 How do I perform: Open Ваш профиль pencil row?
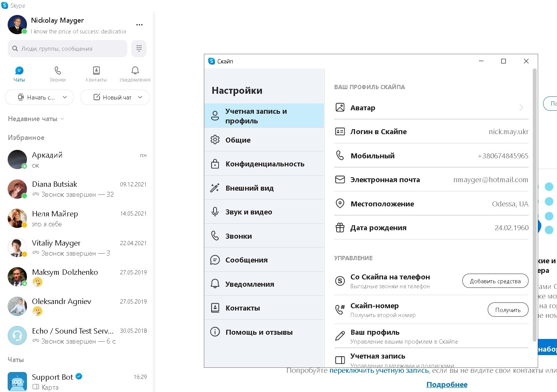[x=431, y=336]
